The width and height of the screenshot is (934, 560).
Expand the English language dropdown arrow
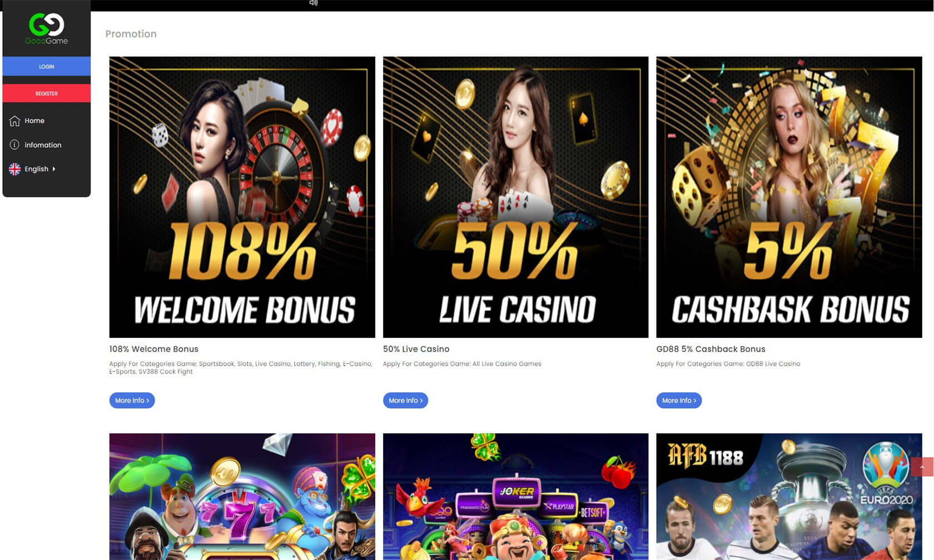(54, 169)
